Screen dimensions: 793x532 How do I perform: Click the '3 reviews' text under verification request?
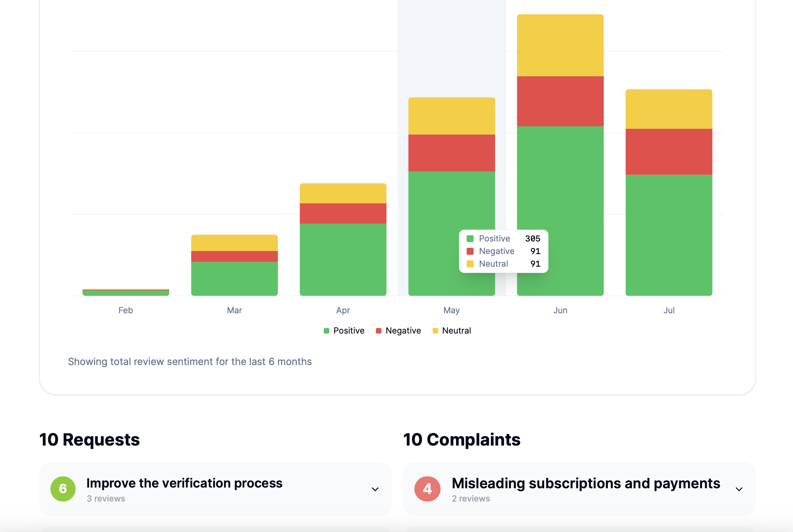coord(106,498)
